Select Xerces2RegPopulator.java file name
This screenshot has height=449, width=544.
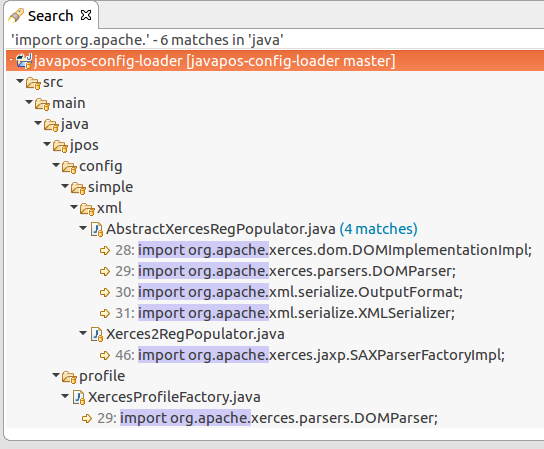195,334
